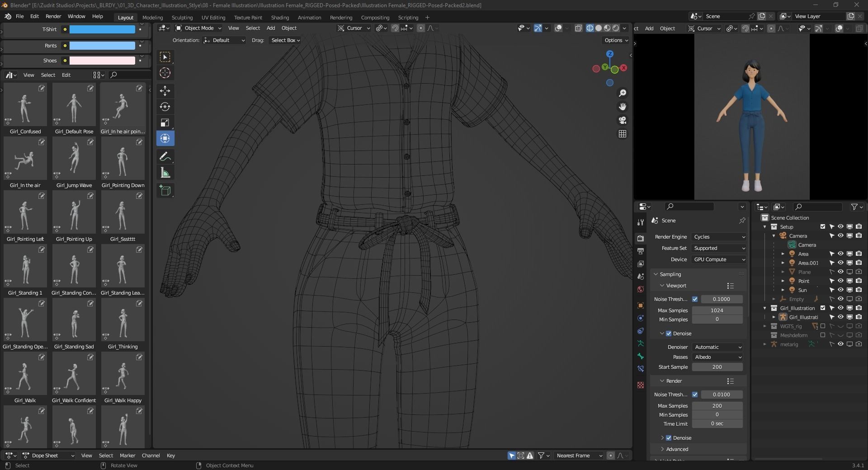868x470 pixels.
Task: Select the 3D Cursor tool
Action: (165, 73)
